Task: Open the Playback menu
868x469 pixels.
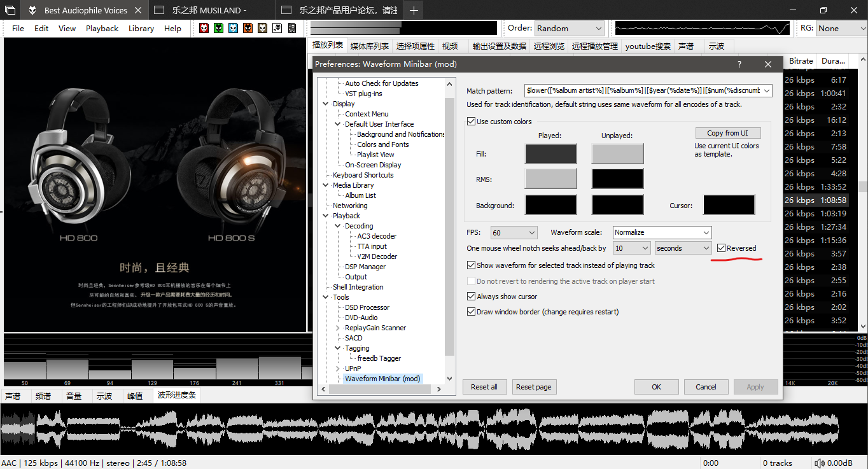Action: pyautogui.click(x=102, y=29)
